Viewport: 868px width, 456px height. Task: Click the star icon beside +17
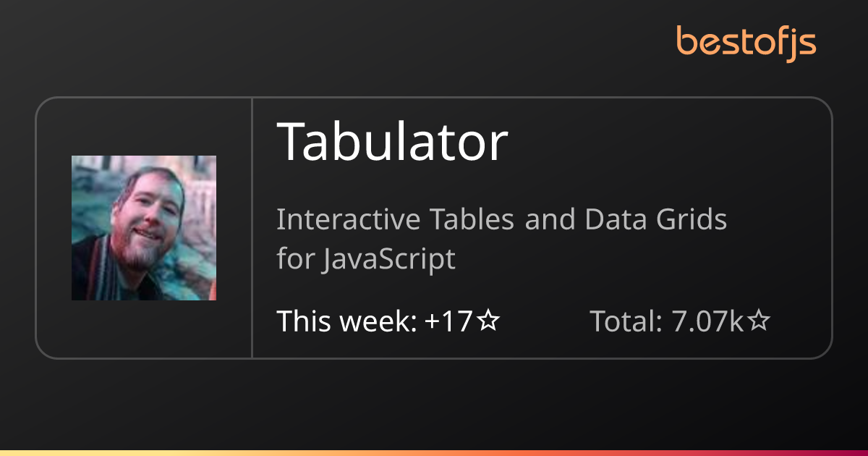coord(488,321)
